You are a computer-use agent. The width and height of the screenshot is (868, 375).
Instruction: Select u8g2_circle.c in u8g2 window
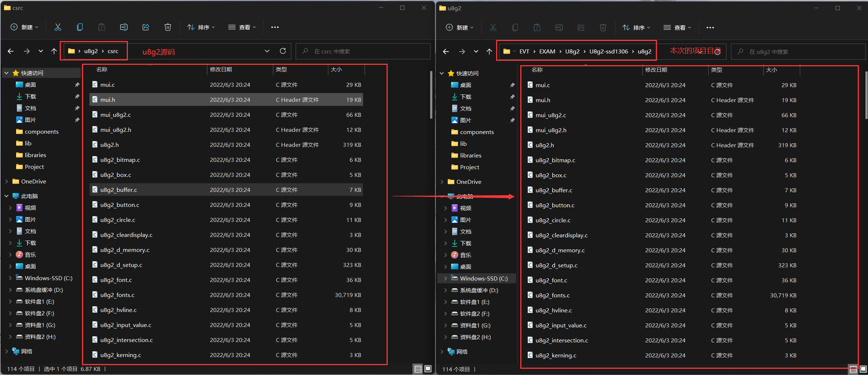click(661, 220)
